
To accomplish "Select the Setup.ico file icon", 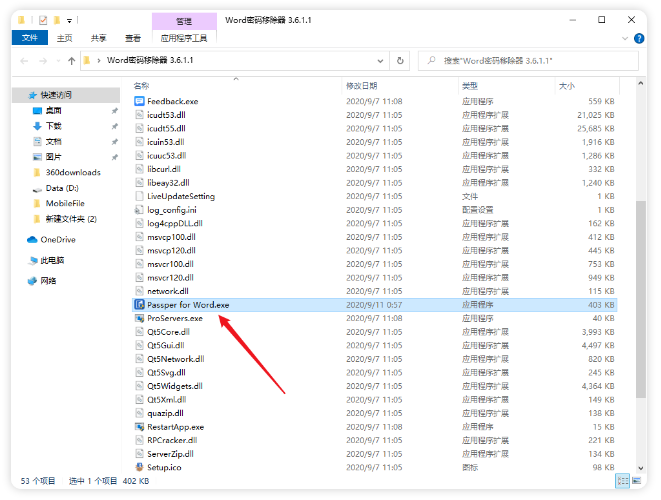I will [139, 466].
